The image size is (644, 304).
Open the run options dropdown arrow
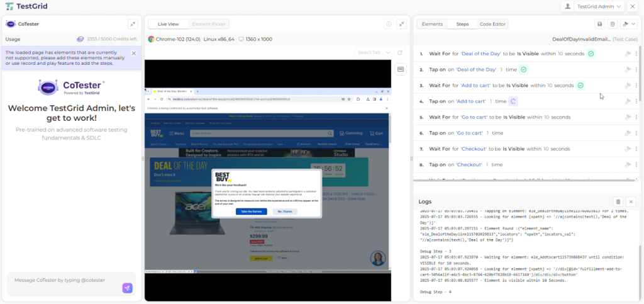(x=633, y=24)
